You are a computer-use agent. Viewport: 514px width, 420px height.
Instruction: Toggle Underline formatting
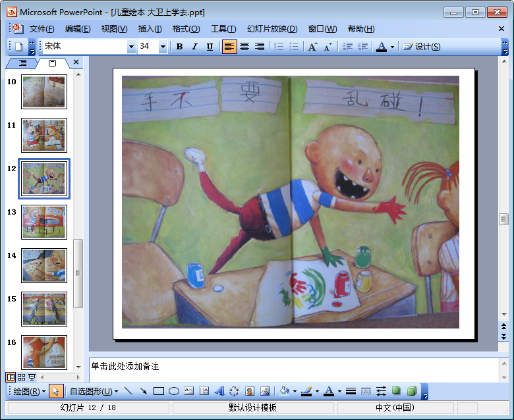click(x=210, y=47)
